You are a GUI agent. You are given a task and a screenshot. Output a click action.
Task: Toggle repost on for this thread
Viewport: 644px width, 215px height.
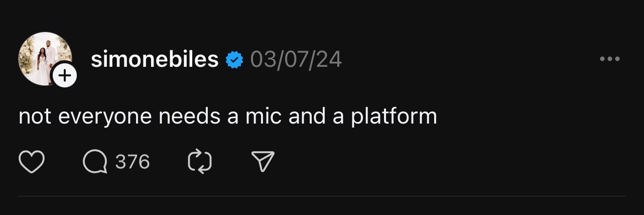click(199, 162)
